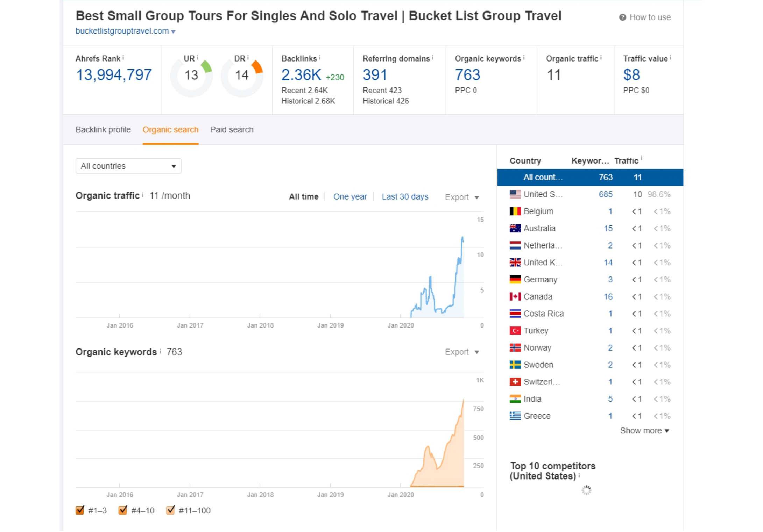Screen dimensions: 763x532
Task: Select the Organic search tab
Action: click(170, 130)
